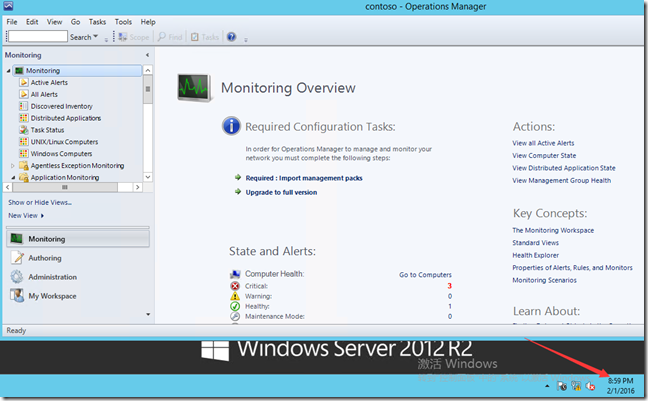
Task: Click the Administration gear icon
Action: click(17, 277)
